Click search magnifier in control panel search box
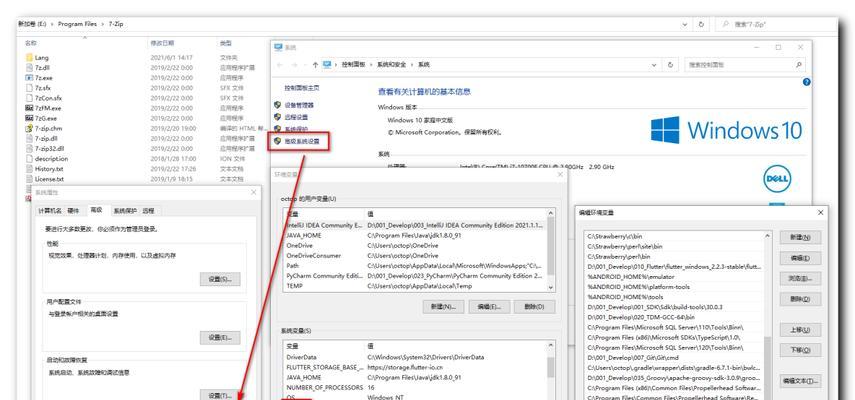 coord(798,64)
